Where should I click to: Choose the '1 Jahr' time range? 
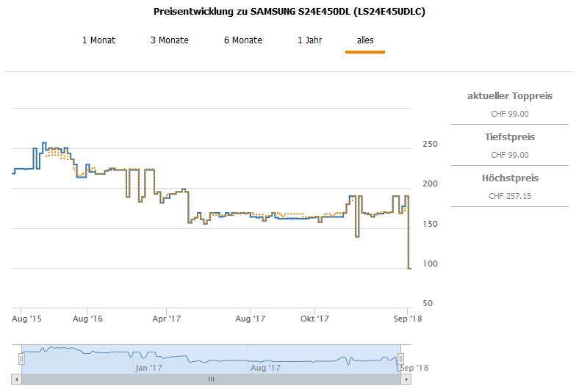point(309,40)
